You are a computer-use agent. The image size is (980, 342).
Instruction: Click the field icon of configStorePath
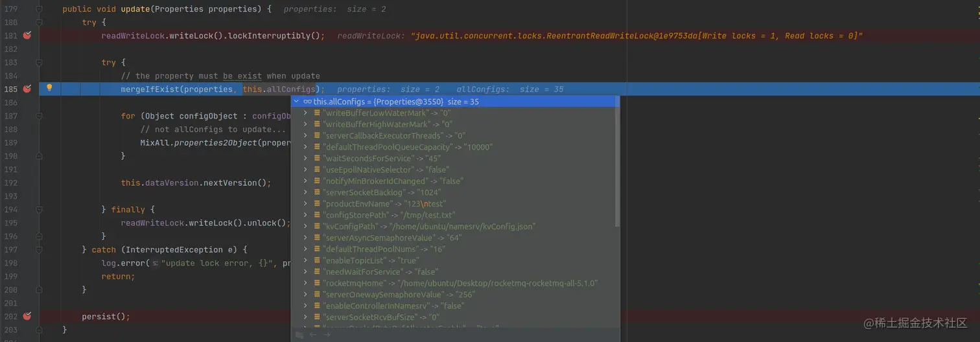318,215
